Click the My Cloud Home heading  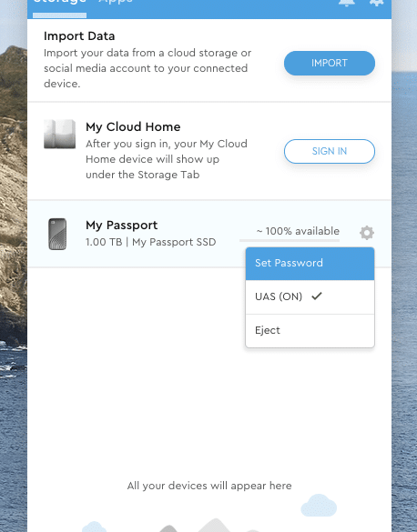[133, 127]
